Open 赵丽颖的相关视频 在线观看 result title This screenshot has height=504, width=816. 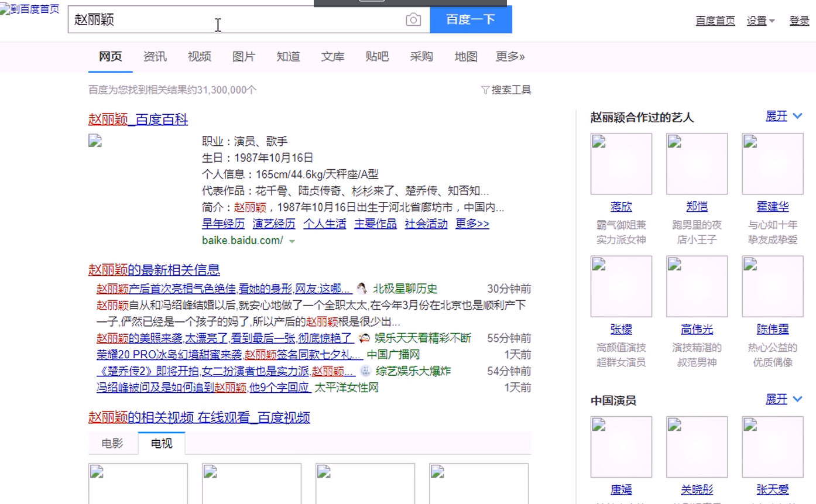point(199,417)
